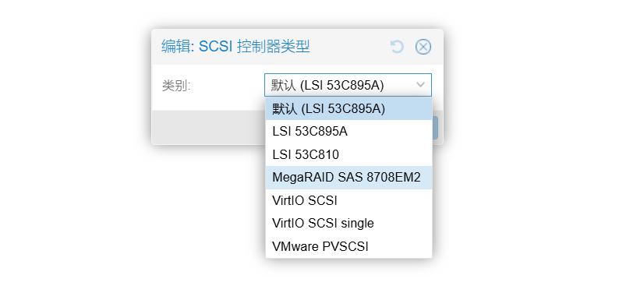Click the gray footer bar of the dialog
The height and width of the screenshot is (293, 644).
point(209,127)
